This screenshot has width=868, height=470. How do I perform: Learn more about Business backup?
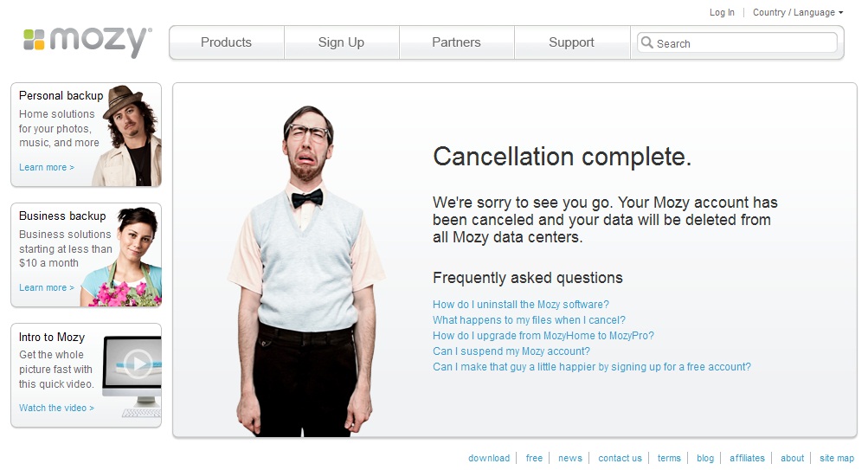coord(47,287)
